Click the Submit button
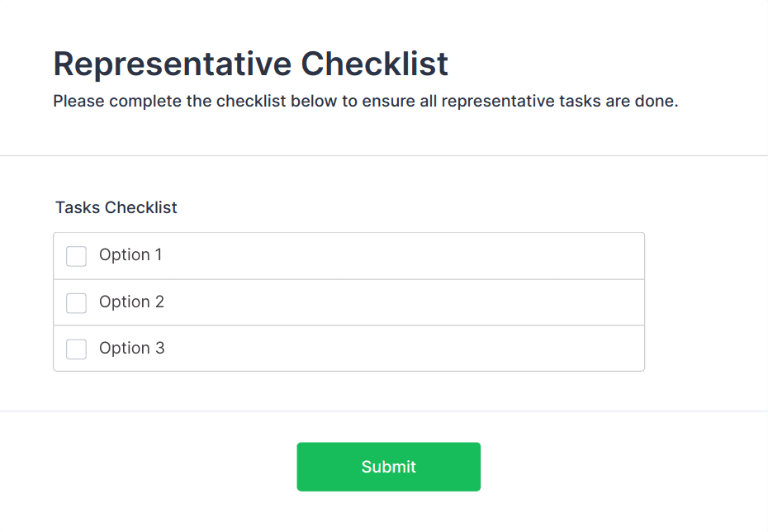Image resolution: width=768 pixels, height=532 pixels. [388, 467]
